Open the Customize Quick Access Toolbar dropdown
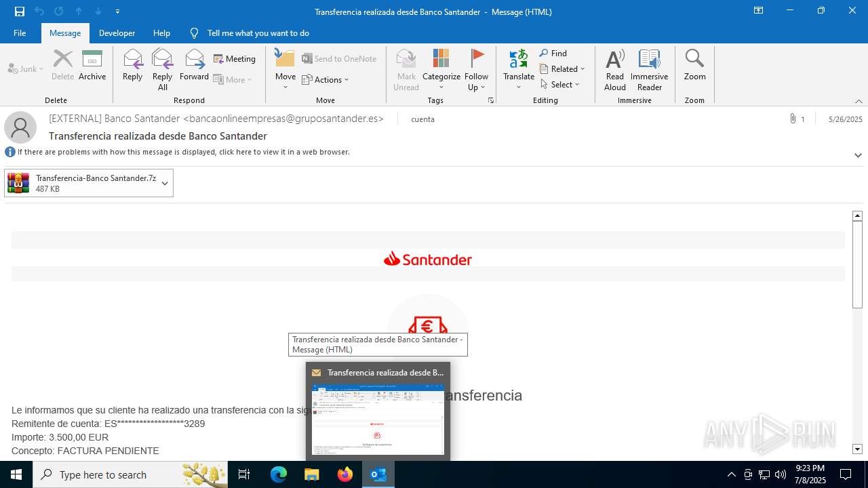Image resolution: width=868 pixels, height=488 pixels. pos(118,12)
